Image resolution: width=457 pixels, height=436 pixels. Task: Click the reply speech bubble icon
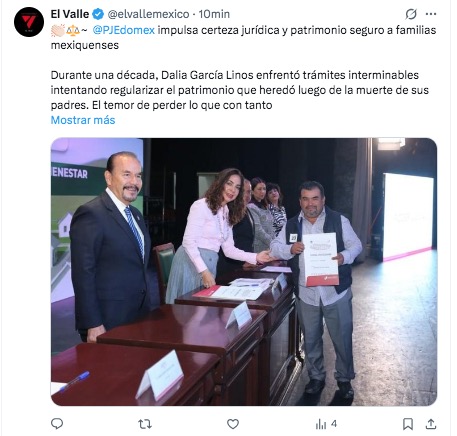pyautogui.click(x=57, y=424)
